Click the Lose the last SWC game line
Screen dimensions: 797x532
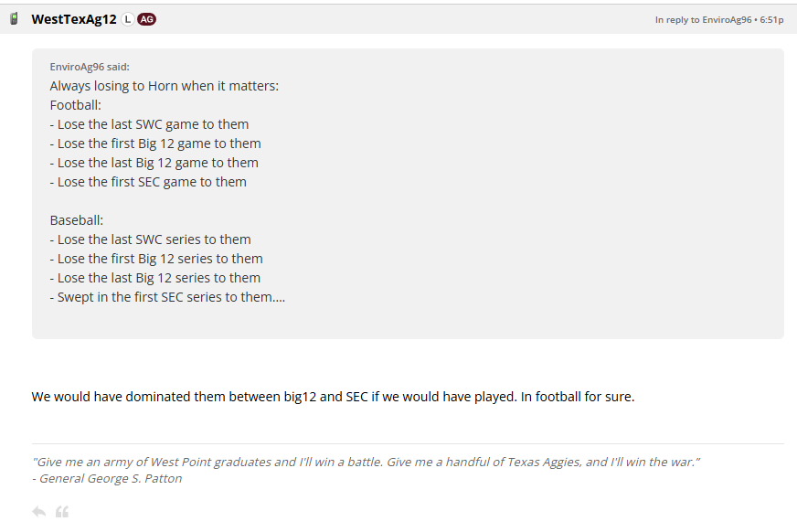pyautogui.click(x=149, y=124)
